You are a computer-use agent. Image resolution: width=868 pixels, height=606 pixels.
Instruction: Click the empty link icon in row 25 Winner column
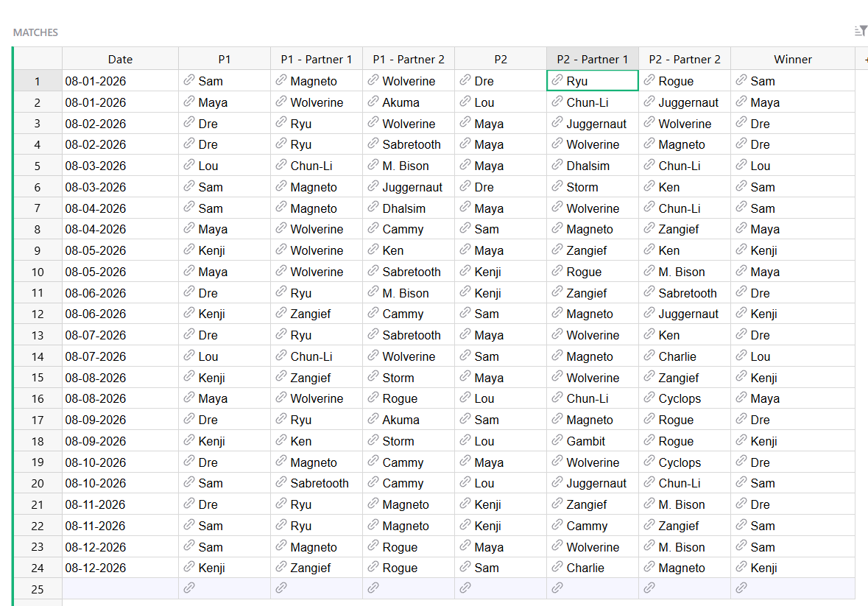click(x=741, y=588)
